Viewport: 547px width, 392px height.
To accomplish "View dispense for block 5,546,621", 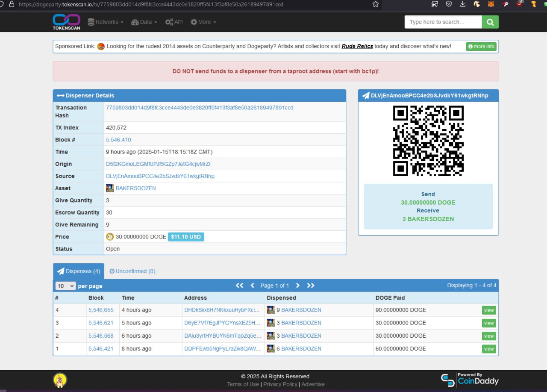I will (489, 323).
